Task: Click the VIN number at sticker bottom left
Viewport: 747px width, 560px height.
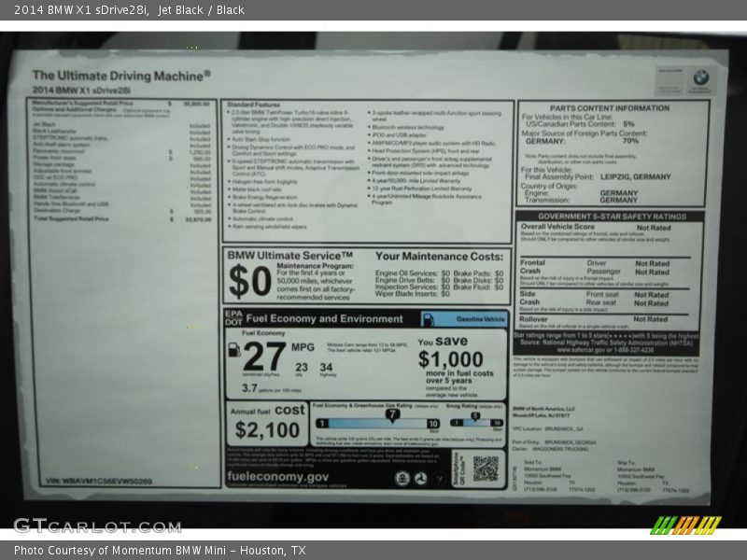Action: [x=99, y=481]
